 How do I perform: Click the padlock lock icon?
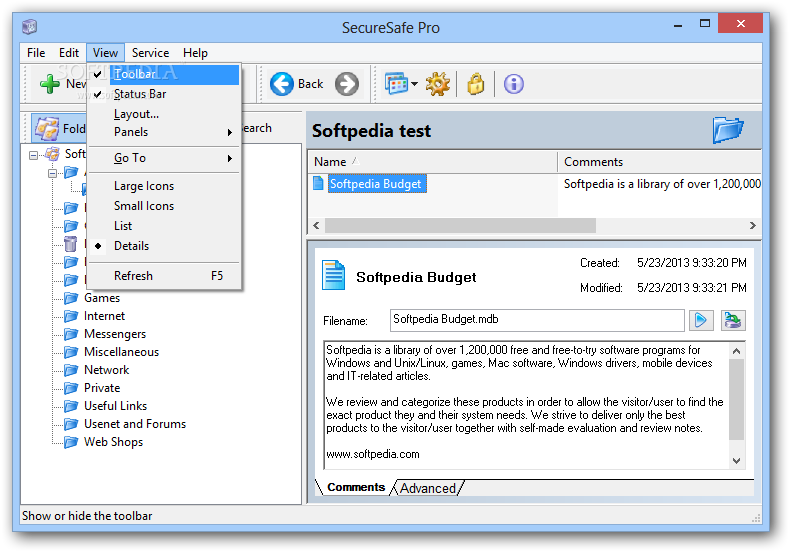tap(476, 84)
